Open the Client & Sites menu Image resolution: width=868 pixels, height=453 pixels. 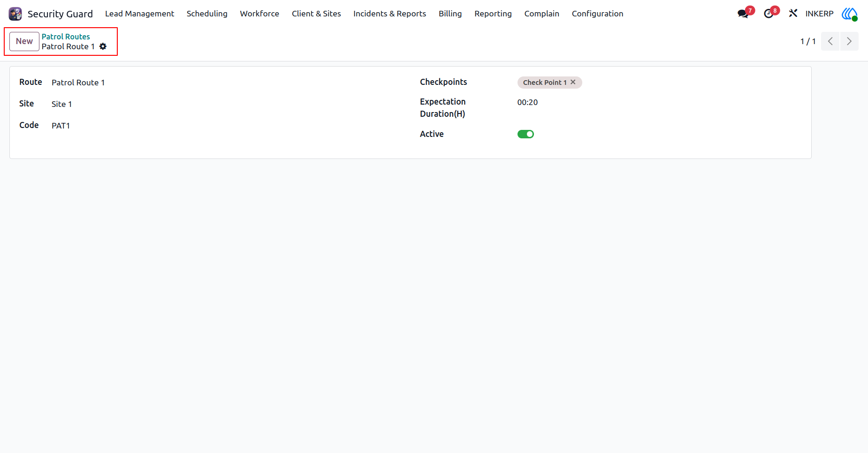(x=316, y=14)
